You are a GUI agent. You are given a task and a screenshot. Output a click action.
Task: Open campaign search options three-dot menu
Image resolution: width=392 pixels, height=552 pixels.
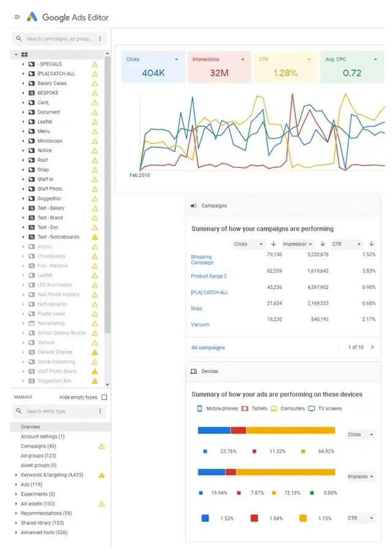pyautogui.click(x=100, y=39)
